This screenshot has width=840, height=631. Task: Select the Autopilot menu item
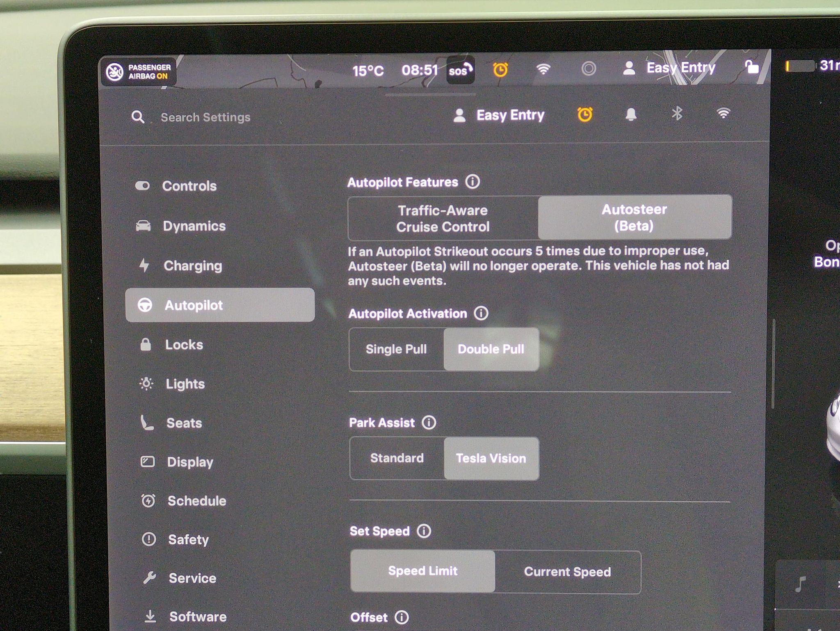[x=220, y=305]
